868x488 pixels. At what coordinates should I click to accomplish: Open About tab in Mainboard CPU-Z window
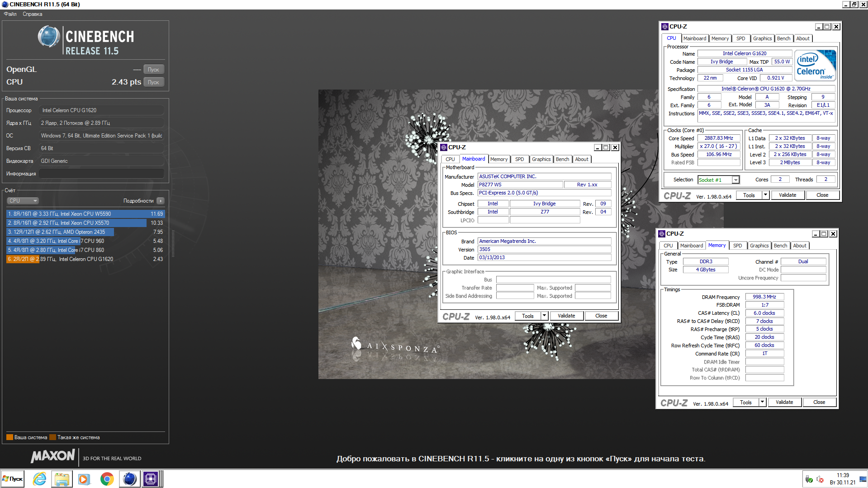(582, 159)
